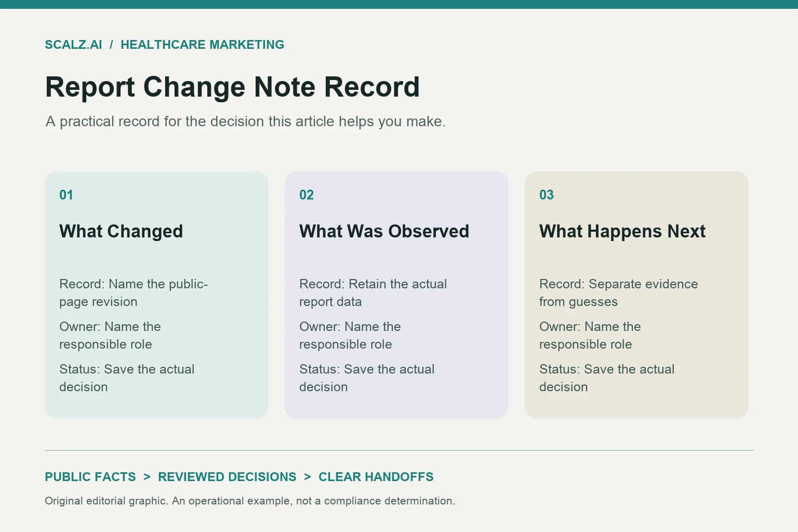This screenshot has height=532, width=798.
Task: Click the SCALZ.AI breadcrumb text
Action: (x=73, y=45)
